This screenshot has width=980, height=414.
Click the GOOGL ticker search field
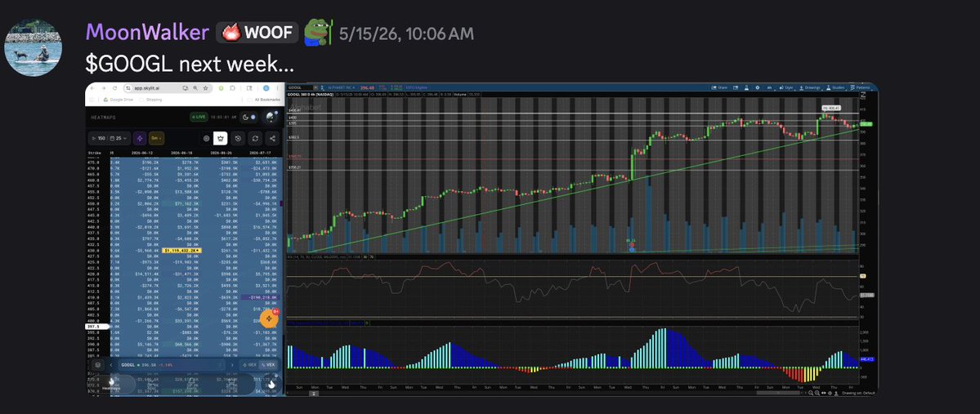click(x=172, y=365)
